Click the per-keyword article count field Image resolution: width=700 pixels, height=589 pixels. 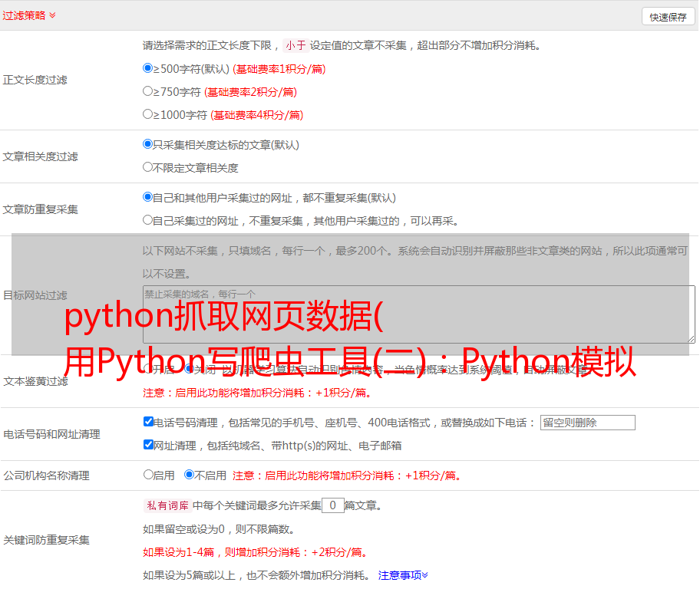[332, 505]
